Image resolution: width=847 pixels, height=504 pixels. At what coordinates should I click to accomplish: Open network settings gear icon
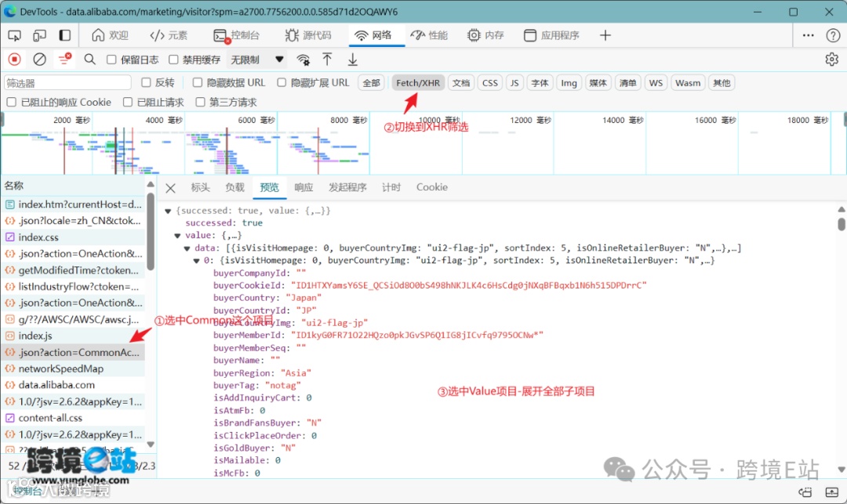pos(832,60)
